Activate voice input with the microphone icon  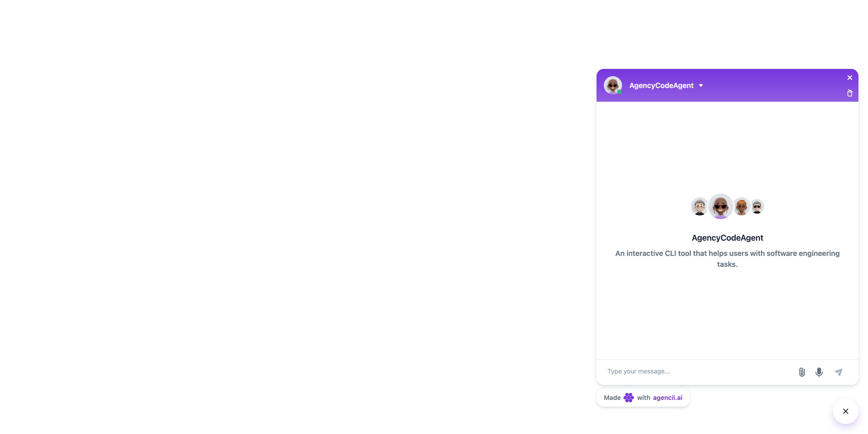tap(819, 372)
